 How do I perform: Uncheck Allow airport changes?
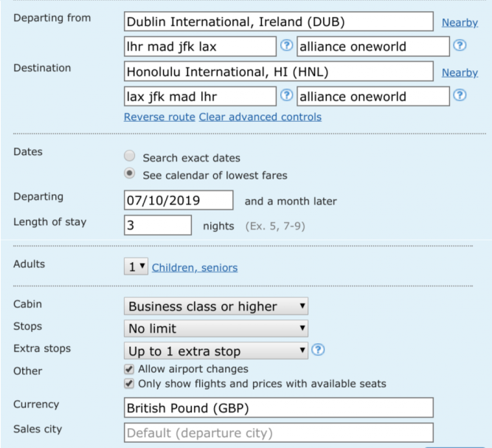(129, 369)
